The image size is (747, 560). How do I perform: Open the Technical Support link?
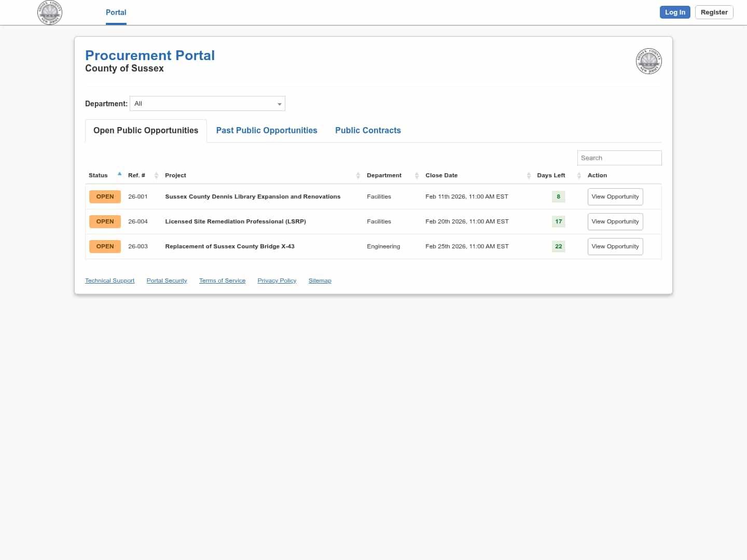[x=109, y=281]
